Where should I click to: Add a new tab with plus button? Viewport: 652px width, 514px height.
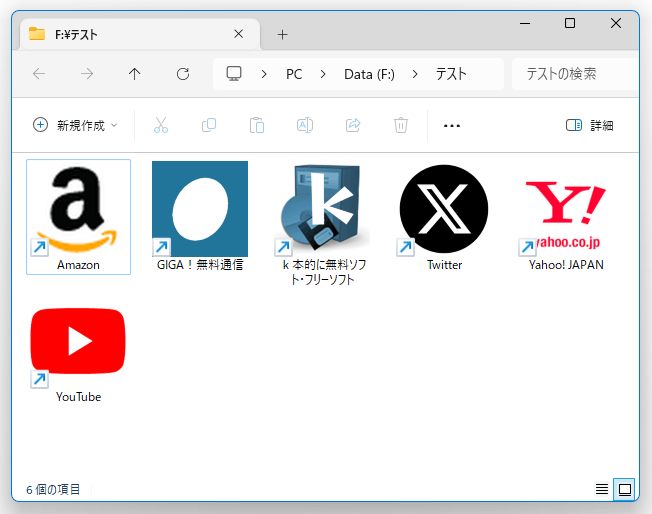click(x=282, y=35)
